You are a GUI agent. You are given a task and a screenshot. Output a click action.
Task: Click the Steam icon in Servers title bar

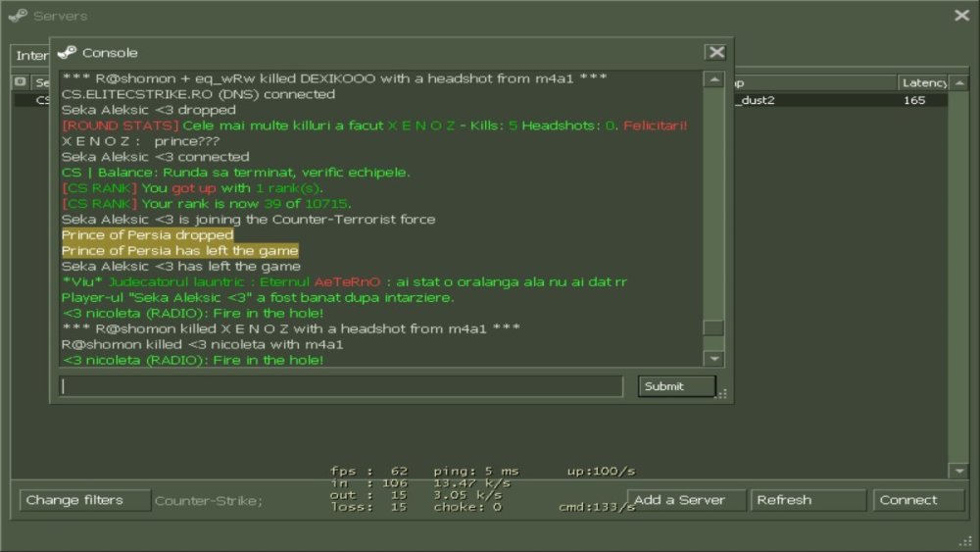(x=18, y=16)
